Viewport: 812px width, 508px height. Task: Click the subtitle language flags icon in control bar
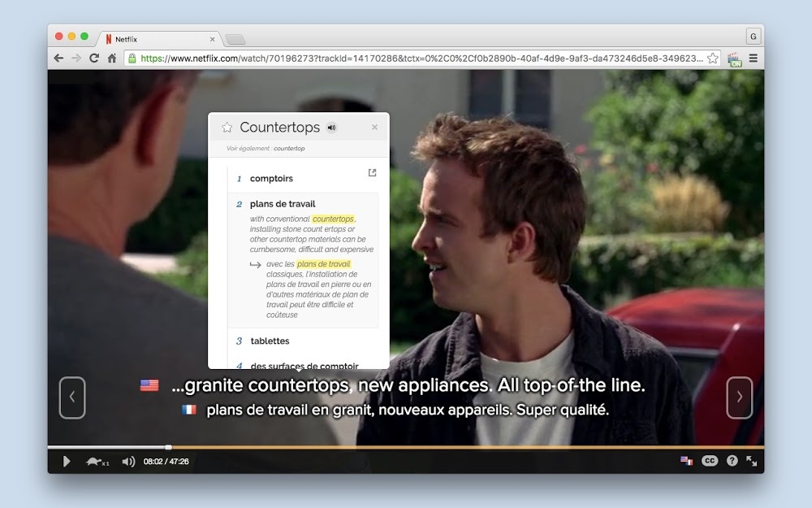[687, 460]
